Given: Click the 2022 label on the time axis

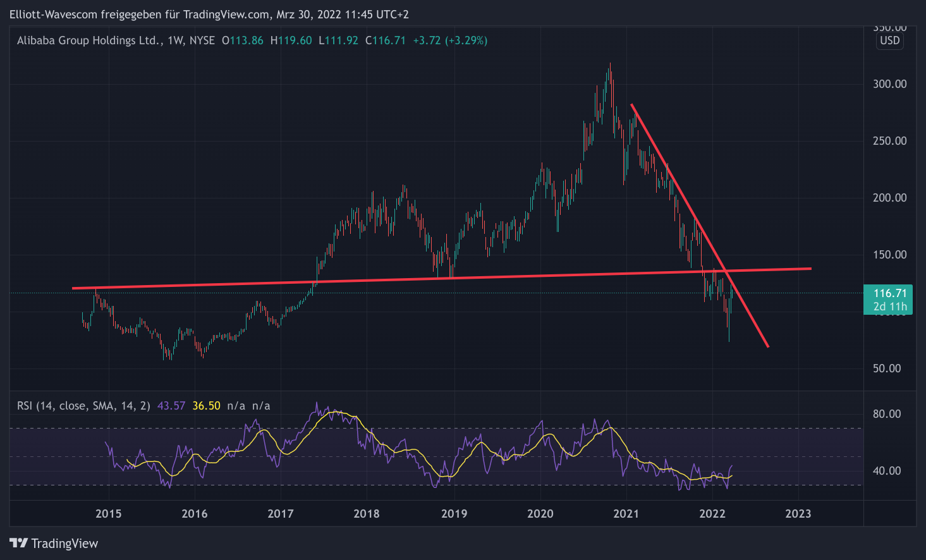Looking at the screenshot, I should (x=712, y=514).
